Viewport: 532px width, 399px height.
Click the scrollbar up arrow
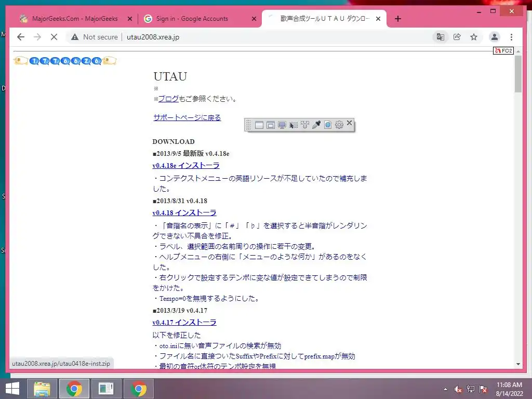[x=518, y=51]
